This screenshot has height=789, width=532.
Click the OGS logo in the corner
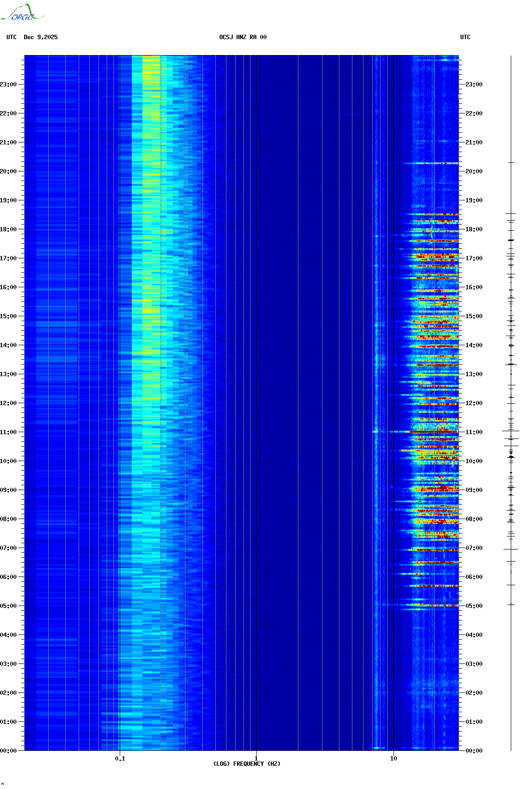tap(22, 13)
